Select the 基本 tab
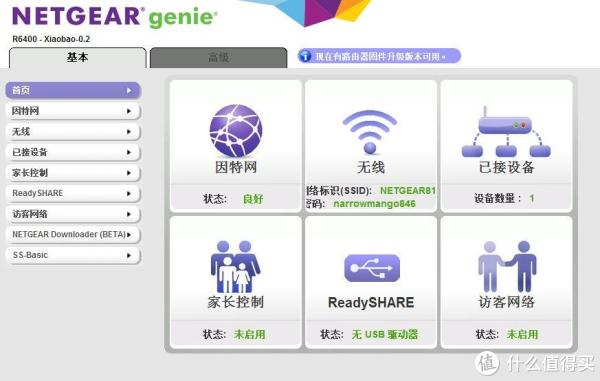 [x=78, y=58]
